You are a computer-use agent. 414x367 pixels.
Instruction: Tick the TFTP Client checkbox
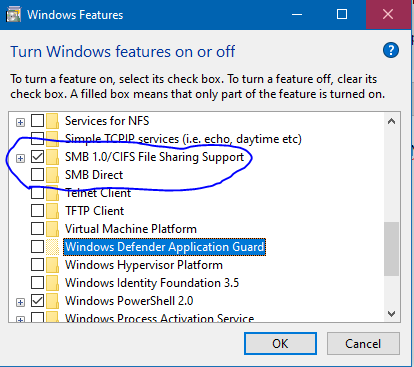[37, 211]
